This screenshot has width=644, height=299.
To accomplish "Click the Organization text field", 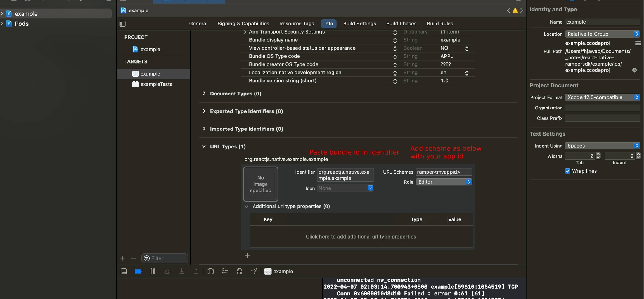I will tap(602, 108).
